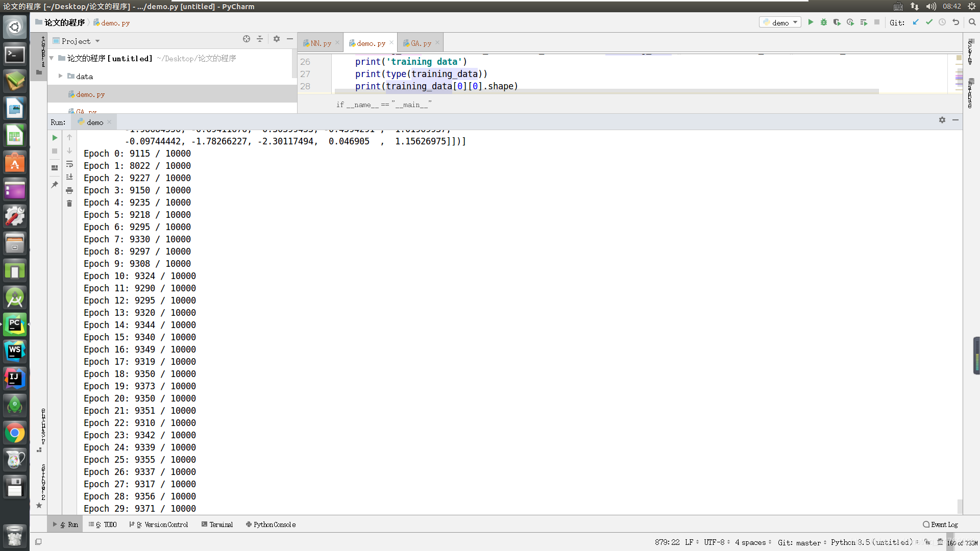This screenshot has height=551, width=980.
Task: Change file encoding UTF-8
Action: 717,542
